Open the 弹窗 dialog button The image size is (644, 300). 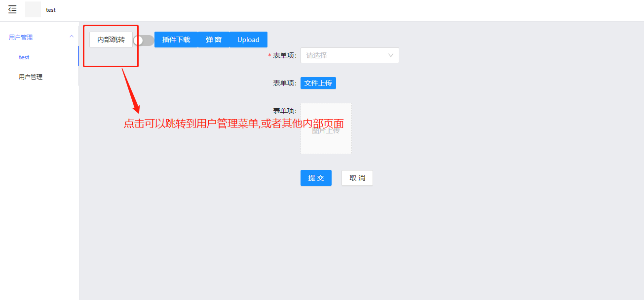214,40
